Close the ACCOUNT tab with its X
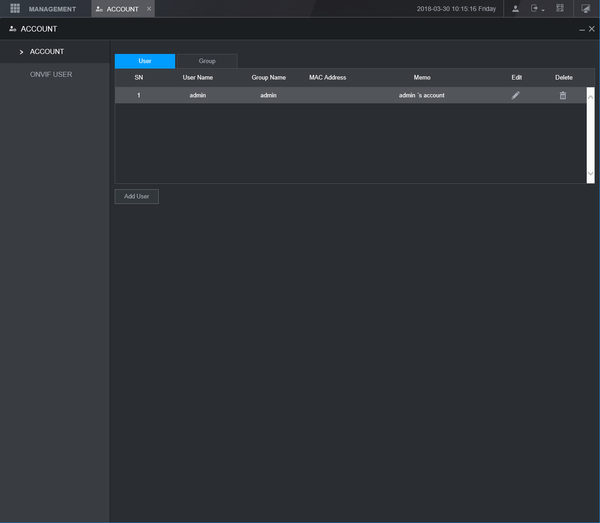This screenshot has width=600, height=523. coord(149,8)
